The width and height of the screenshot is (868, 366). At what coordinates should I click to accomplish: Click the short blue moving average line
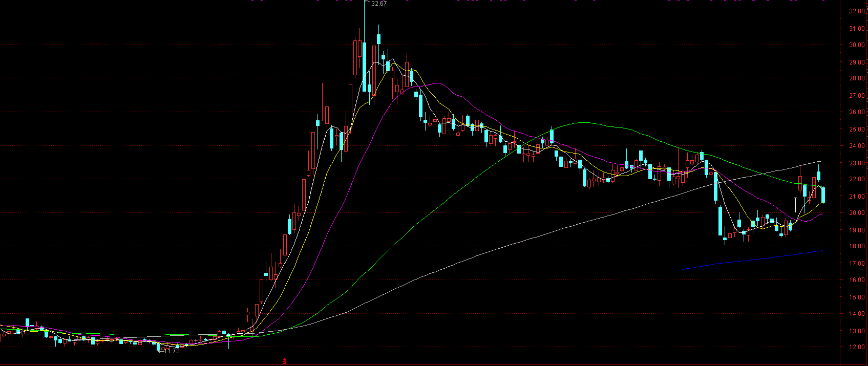click(753, 260)
